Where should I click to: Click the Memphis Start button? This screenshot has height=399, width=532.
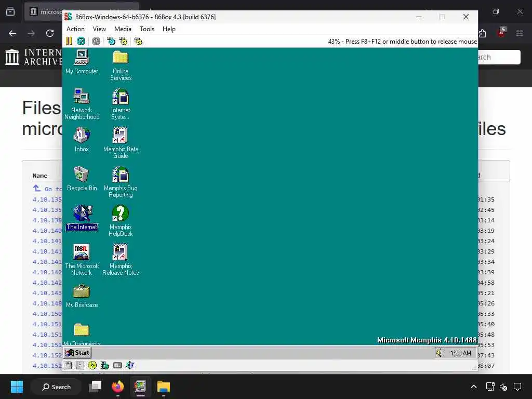click(77, 353)
